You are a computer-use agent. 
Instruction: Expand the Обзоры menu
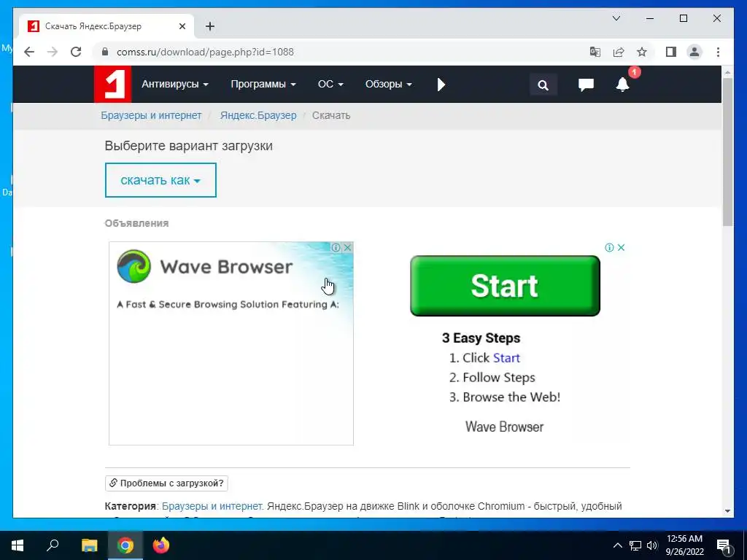[x=388, y=85]
